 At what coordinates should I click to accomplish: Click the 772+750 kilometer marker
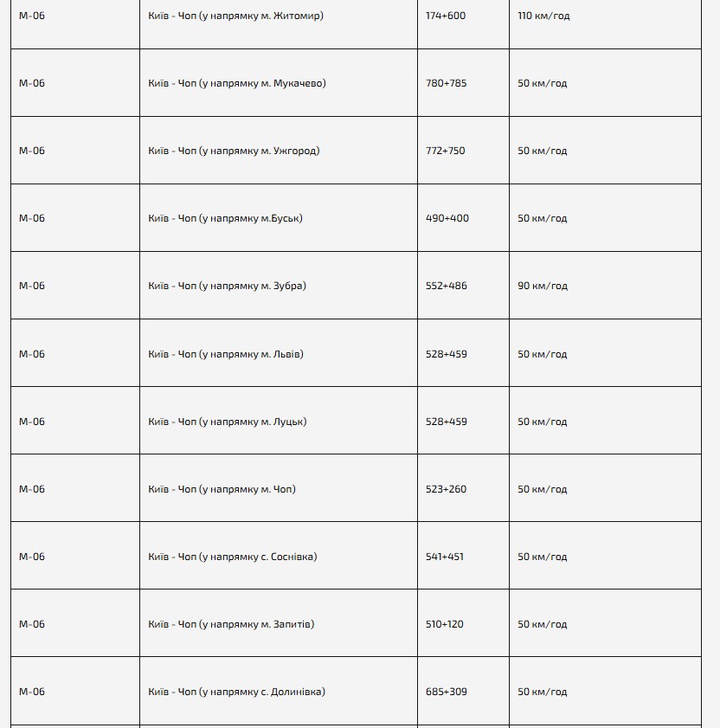pos(446,151)
